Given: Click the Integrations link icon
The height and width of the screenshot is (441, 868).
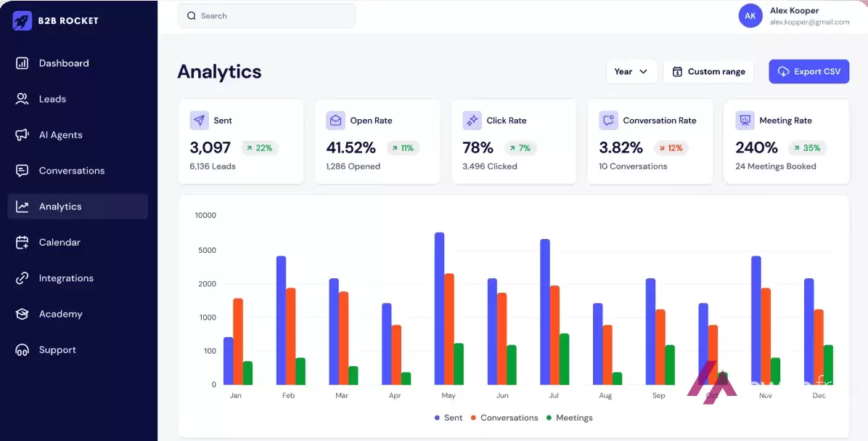Looking at the screenshot, I should (x=22, y=278).
